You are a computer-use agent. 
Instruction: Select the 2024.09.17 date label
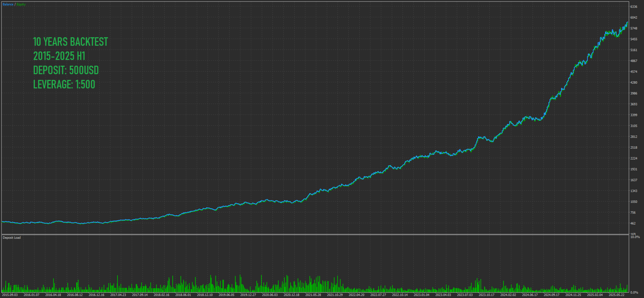(x=552, y=295)
